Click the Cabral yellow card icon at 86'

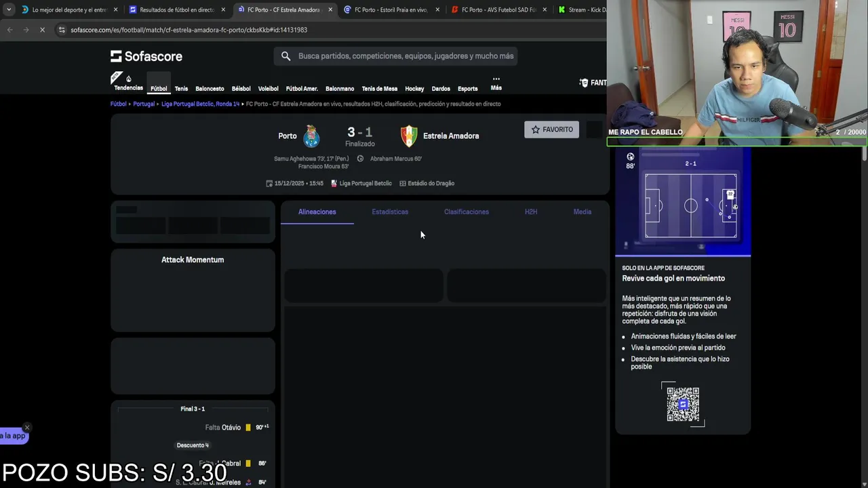248,464
